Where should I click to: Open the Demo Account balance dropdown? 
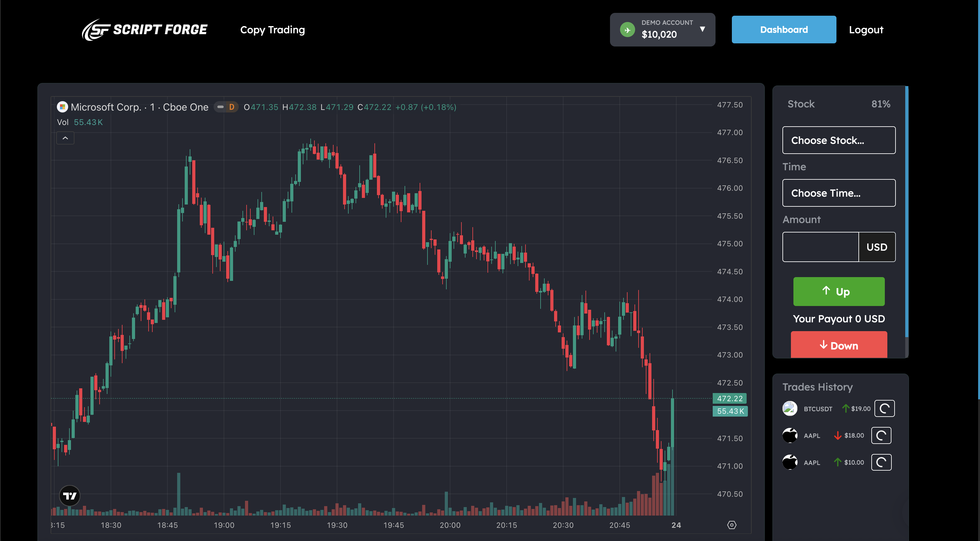pos(702,29)
